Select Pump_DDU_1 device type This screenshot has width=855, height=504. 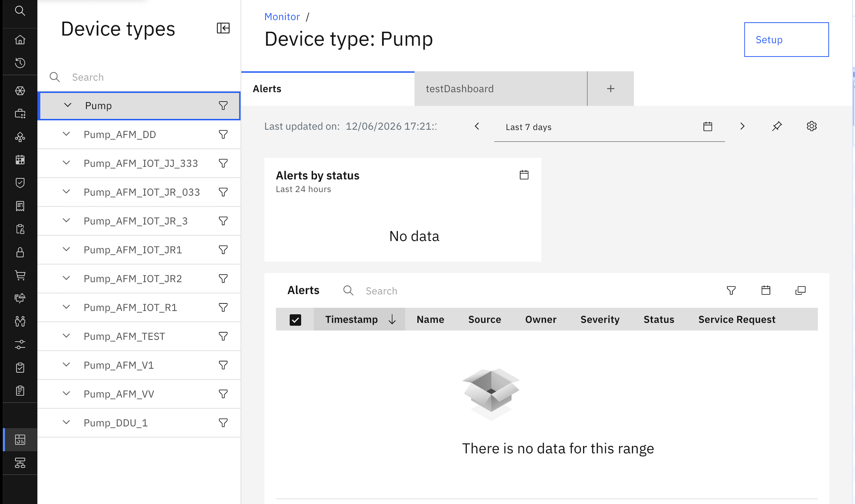(x=139, y=423)
